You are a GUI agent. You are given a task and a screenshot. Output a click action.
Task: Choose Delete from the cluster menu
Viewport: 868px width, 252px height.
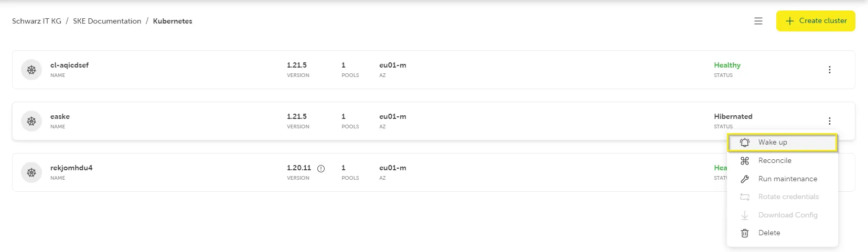pos(769,233)
